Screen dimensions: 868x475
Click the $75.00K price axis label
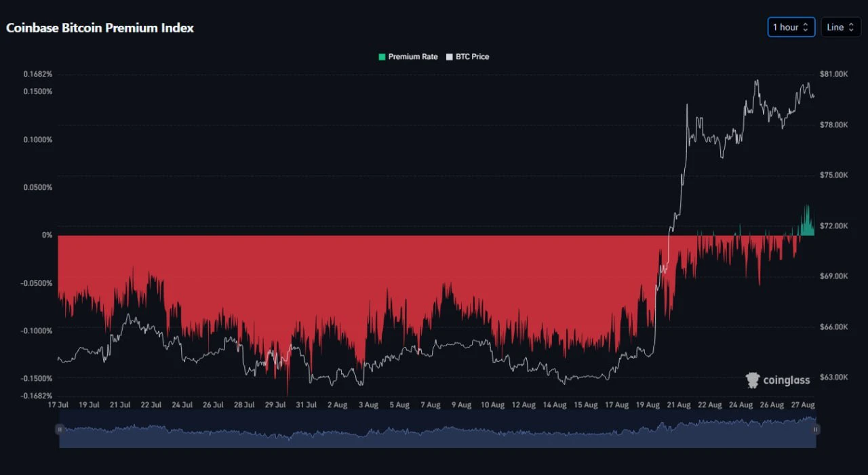834,175
